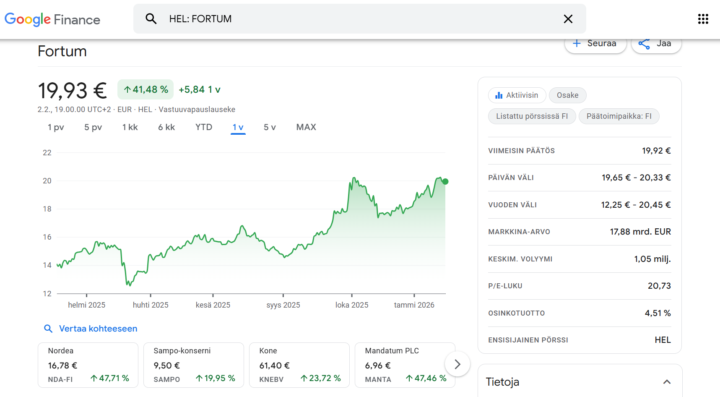This screenshot has height=397, width=720.
Task: Click the OSINKOTUOTTO label
Action: (516, 313)
